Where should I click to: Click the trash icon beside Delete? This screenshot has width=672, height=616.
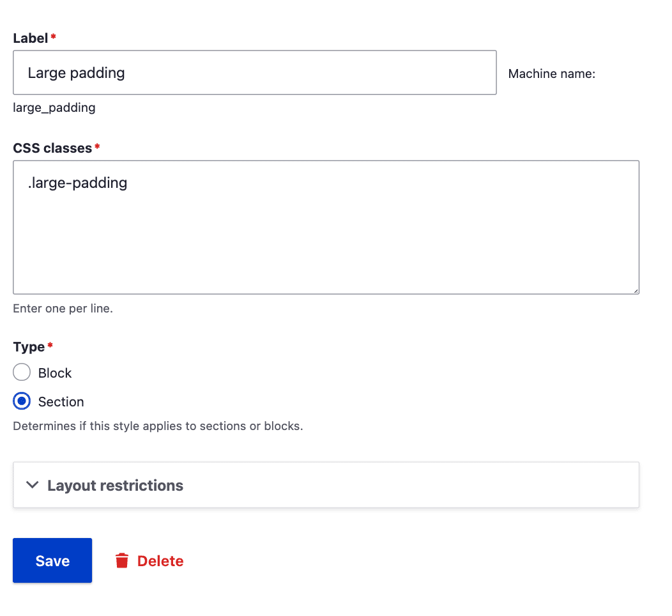pyautogui.click(x=121, y=561)
